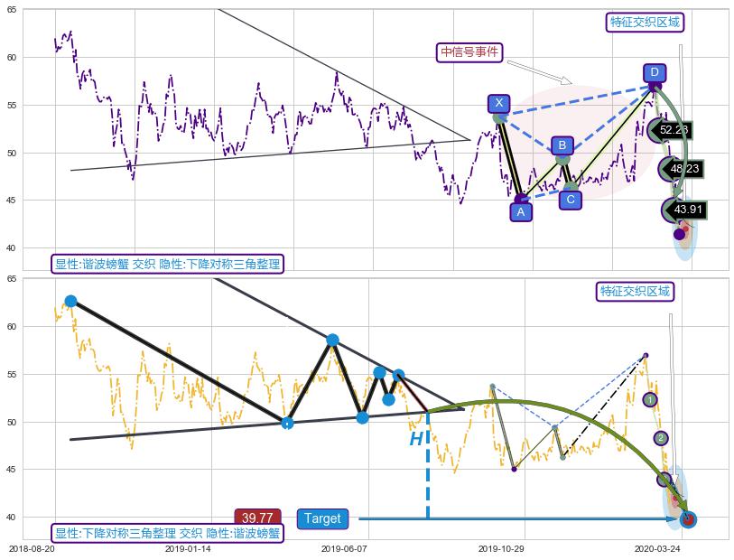Select the C point label
This screenshot has height=560, width=734.
tap(570, 200)
